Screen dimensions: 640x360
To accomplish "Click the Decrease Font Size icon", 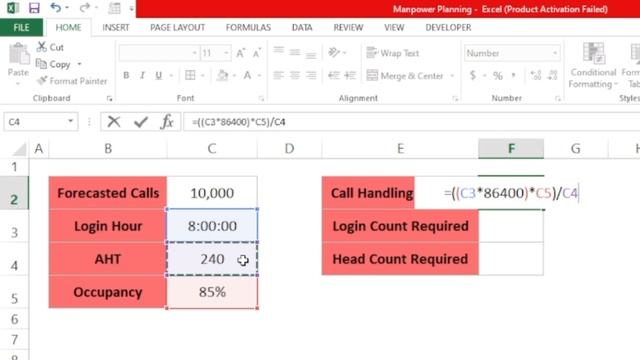I will coord(257,53).
